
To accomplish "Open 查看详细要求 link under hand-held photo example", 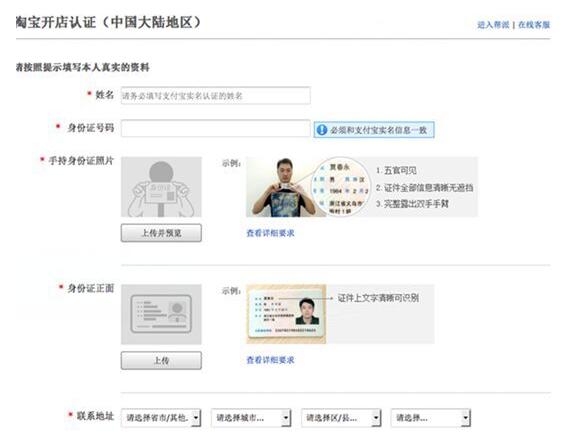I will pos(270,233).
